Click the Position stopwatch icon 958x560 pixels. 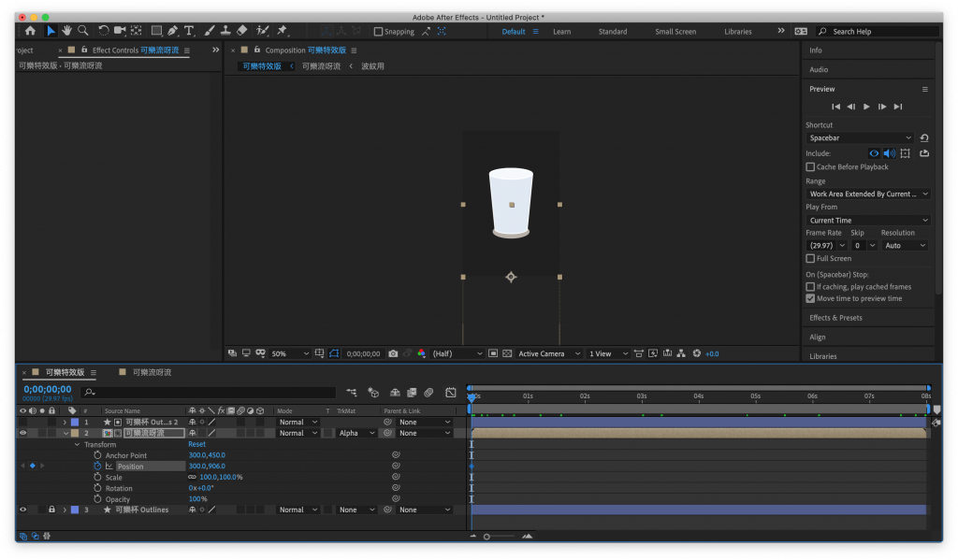[x=97, y=466]
